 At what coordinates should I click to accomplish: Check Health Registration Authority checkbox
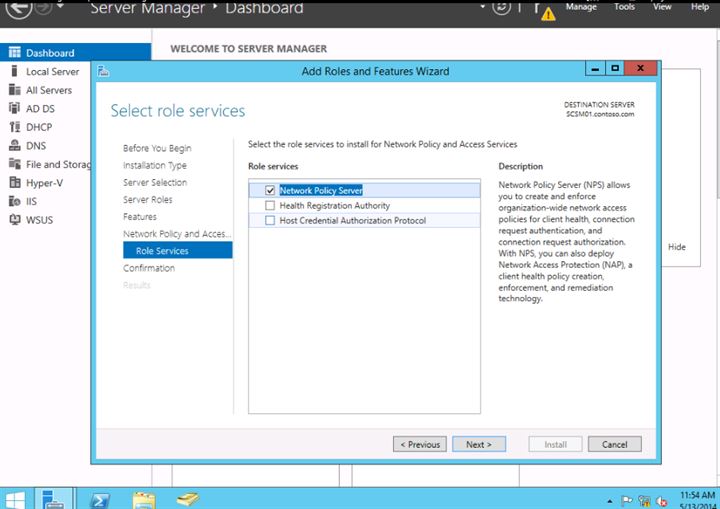pyautogui.click(x=270, y=205)
